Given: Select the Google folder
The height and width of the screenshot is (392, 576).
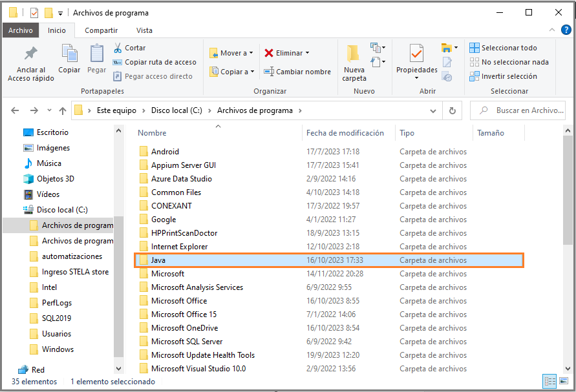Looking at the screenshot, I should coord(158,220).
